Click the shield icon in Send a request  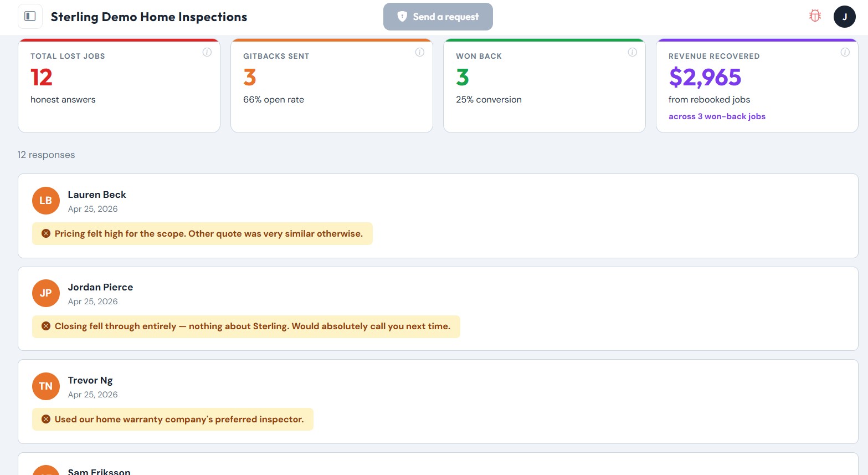402,17
